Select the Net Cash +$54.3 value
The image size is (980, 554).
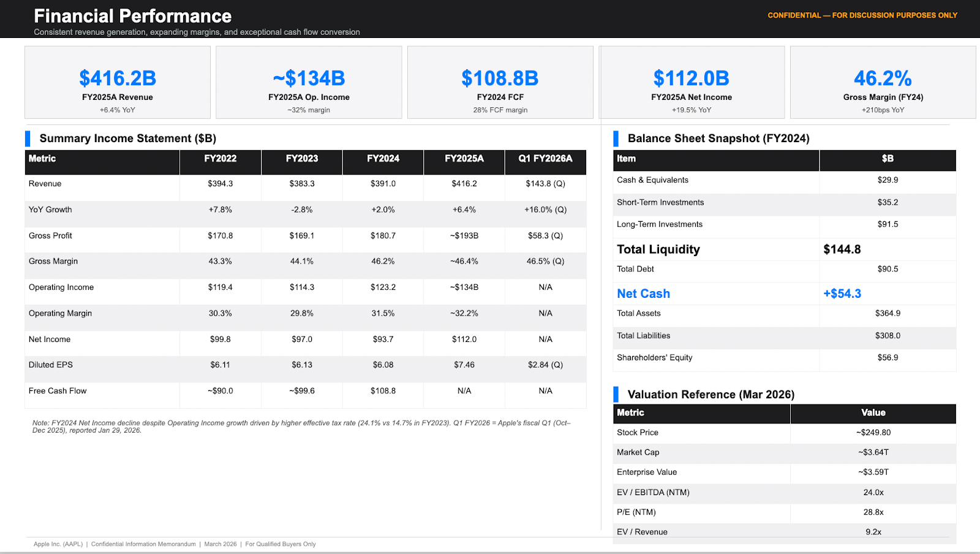pyautogui.click(x=844, y=294)
